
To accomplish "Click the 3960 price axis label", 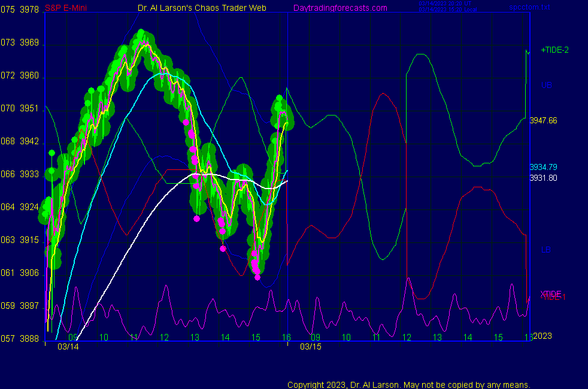I will click(x=29, y=75).
